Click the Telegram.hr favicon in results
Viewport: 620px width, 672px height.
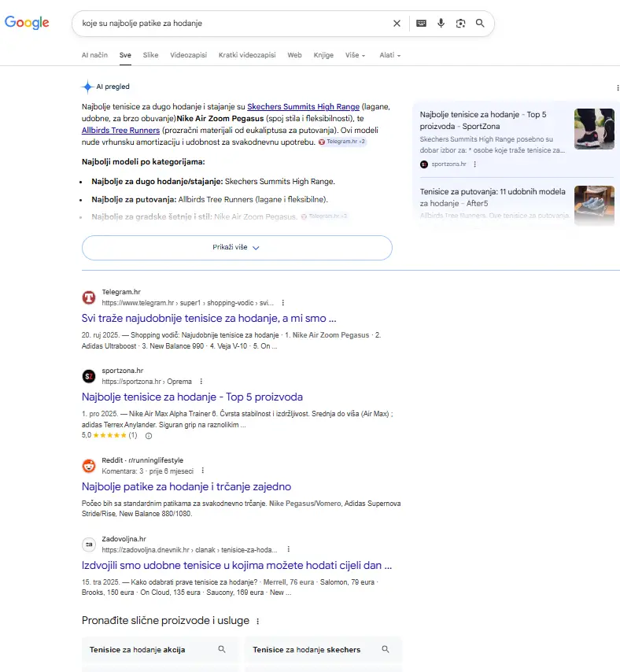coord(89,297)
